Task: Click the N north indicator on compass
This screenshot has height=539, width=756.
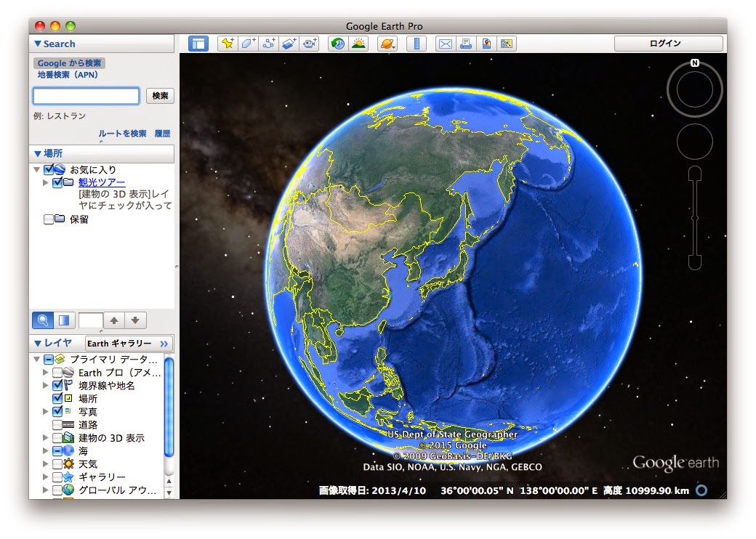Action: pos(695,62)
